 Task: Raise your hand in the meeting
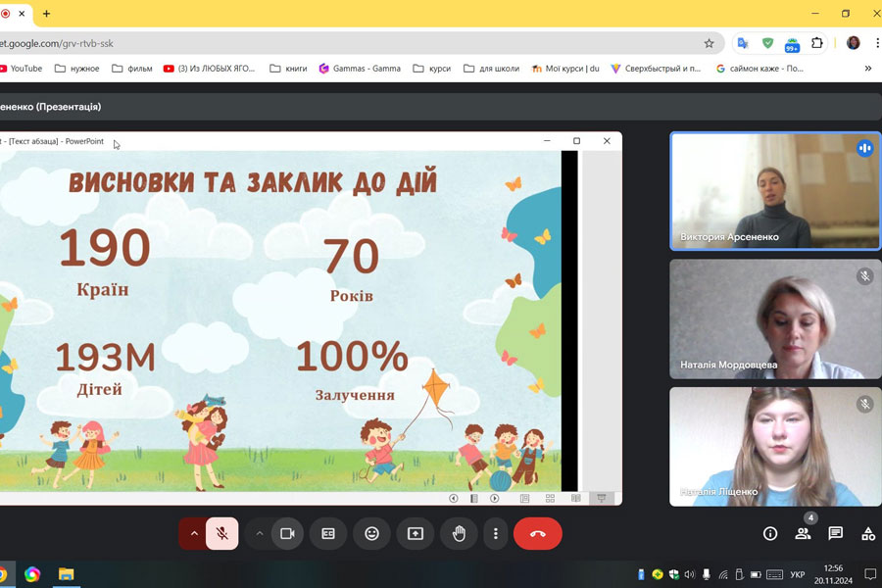pos(459,533)
